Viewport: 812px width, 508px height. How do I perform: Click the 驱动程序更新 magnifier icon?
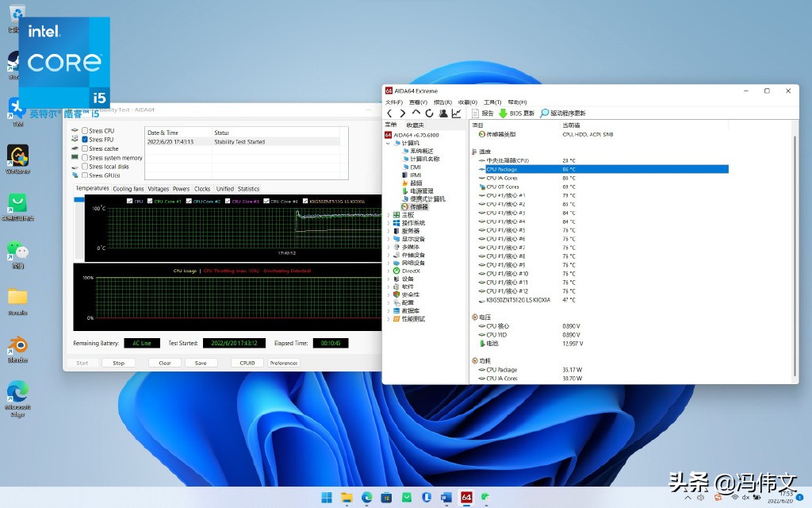tap(545, 114)
